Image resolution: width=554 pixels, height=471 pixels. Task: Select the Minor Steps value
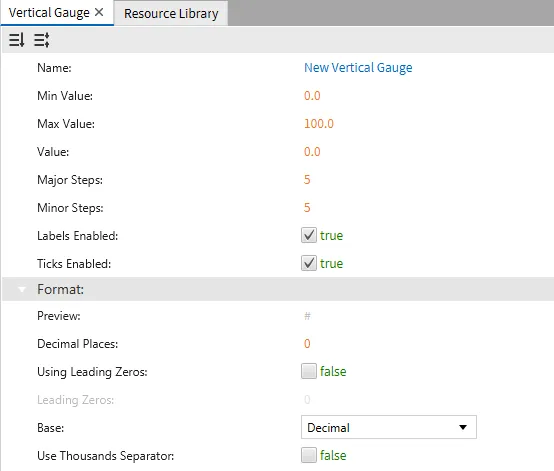click(x=307, y=207)
